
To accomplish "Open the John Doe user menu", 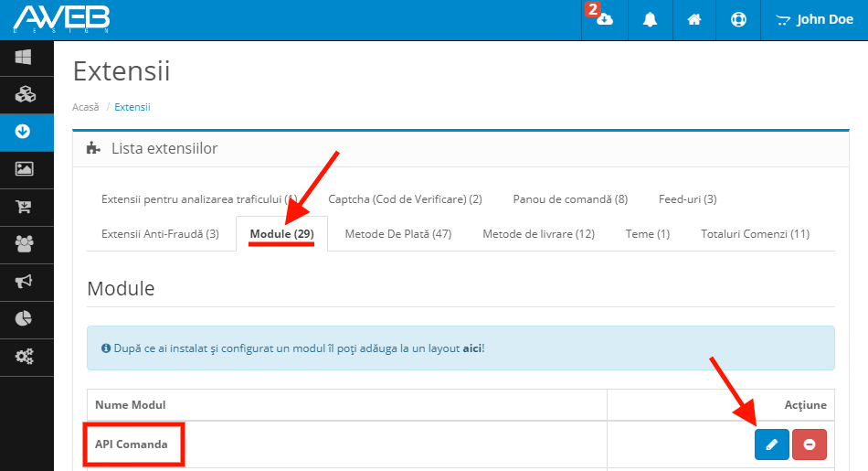I will click(x=814, y=19).
